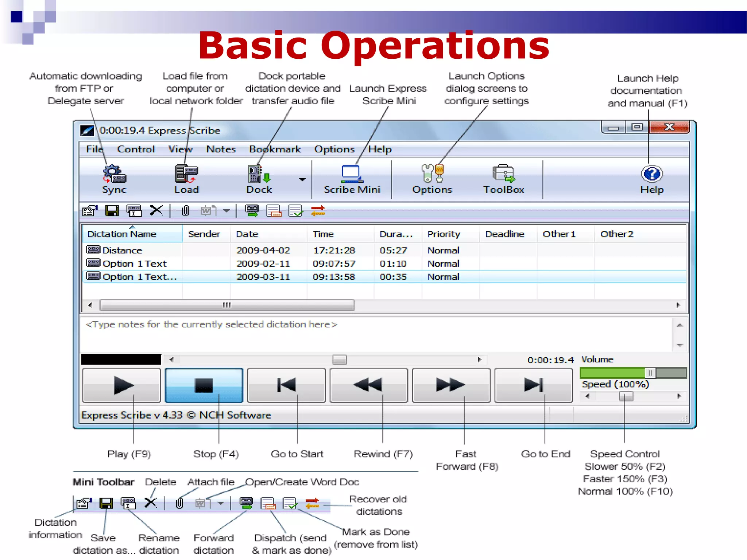Click the Other2 column header

coord(640,234)
